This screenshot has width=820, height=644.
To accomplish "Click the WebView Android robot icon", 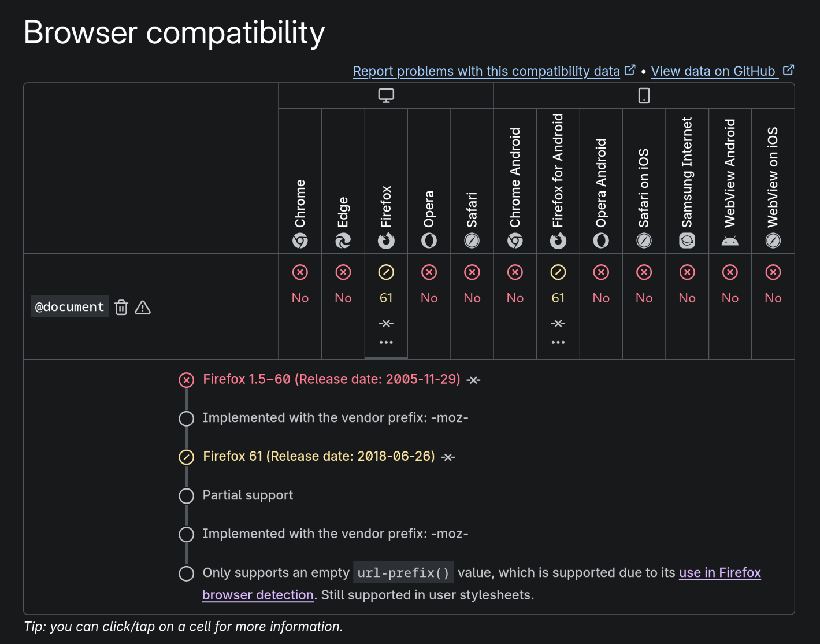I will click(x=730, y=240).
